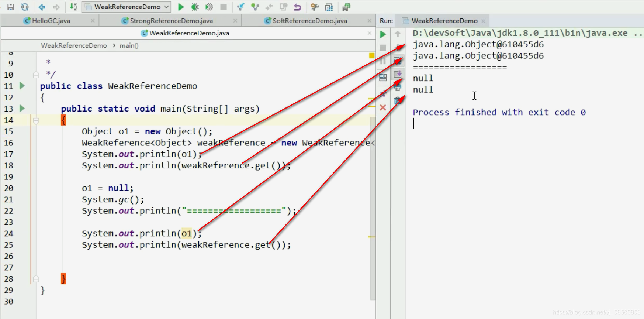Open Settings with the wrench icon
Screen dimensions: 644x319
click(x=315, y=7)
